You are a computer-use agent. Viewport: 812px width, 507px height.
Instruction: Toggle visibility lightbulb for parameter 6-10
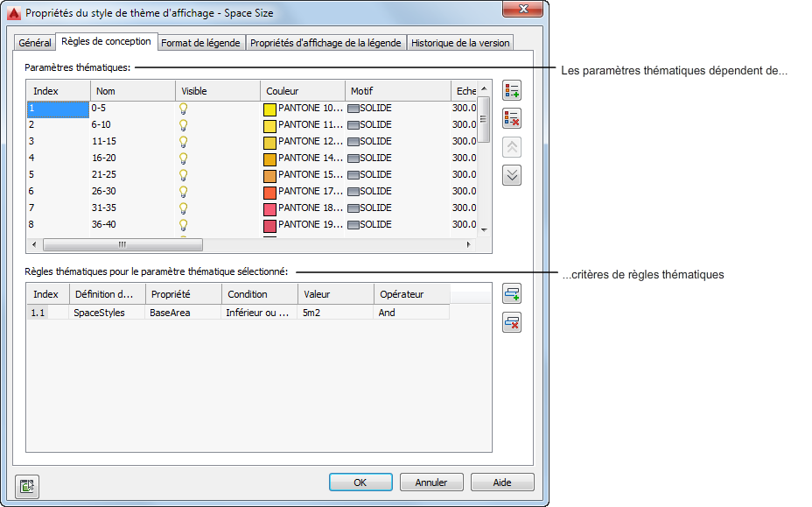[184, 125]
